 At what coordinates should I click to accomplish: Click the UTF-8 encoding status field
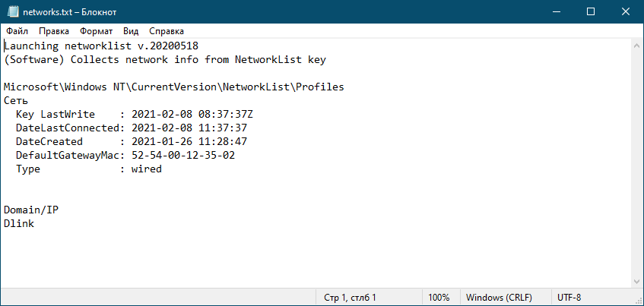(569, 298)
